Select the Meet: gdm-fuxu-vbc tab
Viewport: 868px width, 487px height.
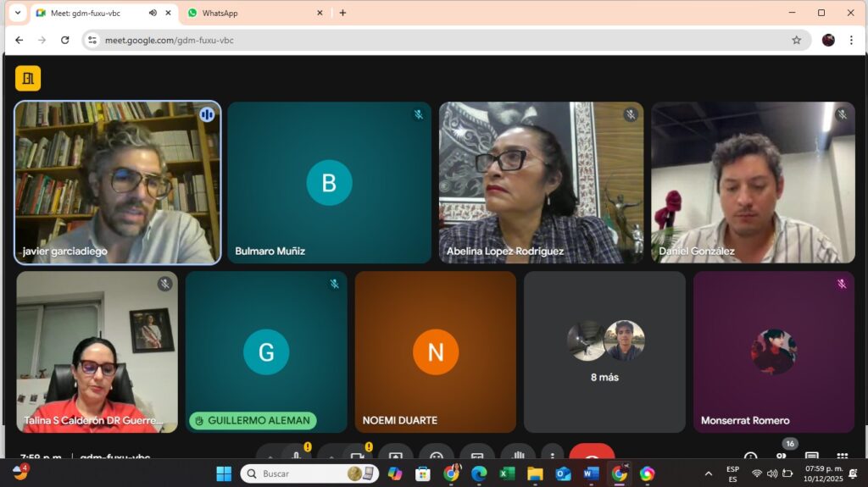(x=93, y=13)
